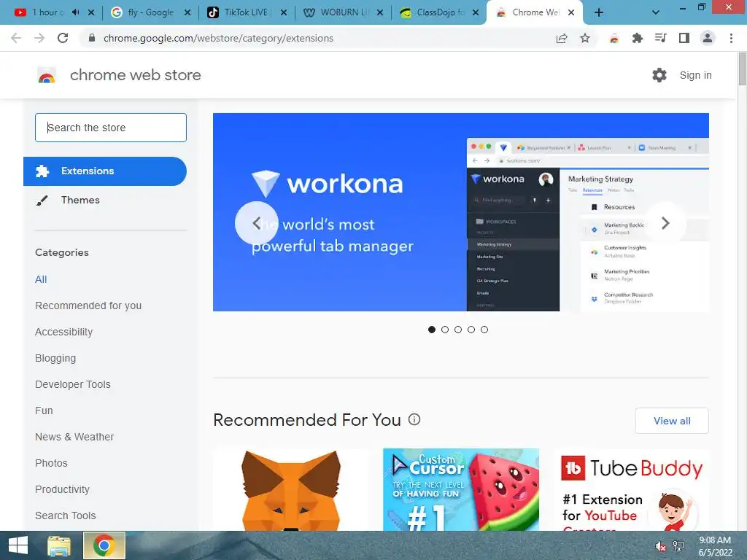
Task: Click the address bar URL
Action: pyautogui.click(x=218, y=38)
